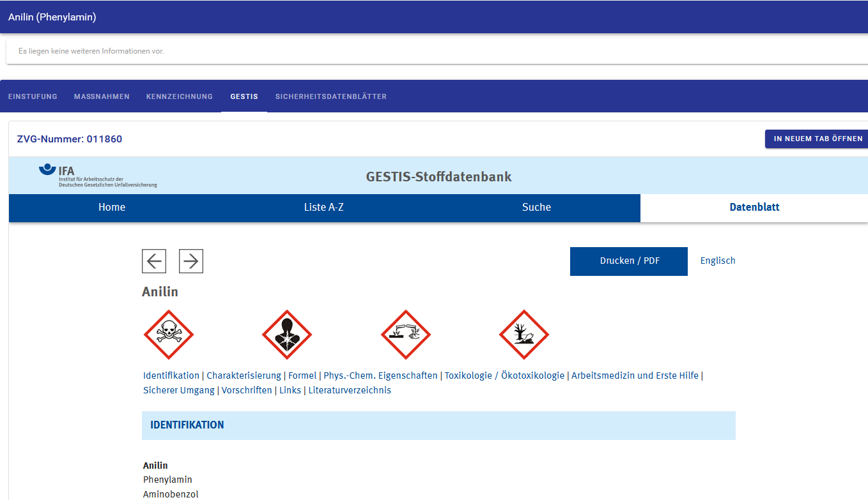Click the next substance arrow icon

point(191,261)
